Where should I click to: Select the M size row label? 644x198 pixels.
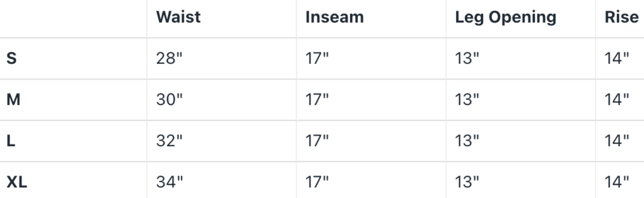tap(14, 100)
